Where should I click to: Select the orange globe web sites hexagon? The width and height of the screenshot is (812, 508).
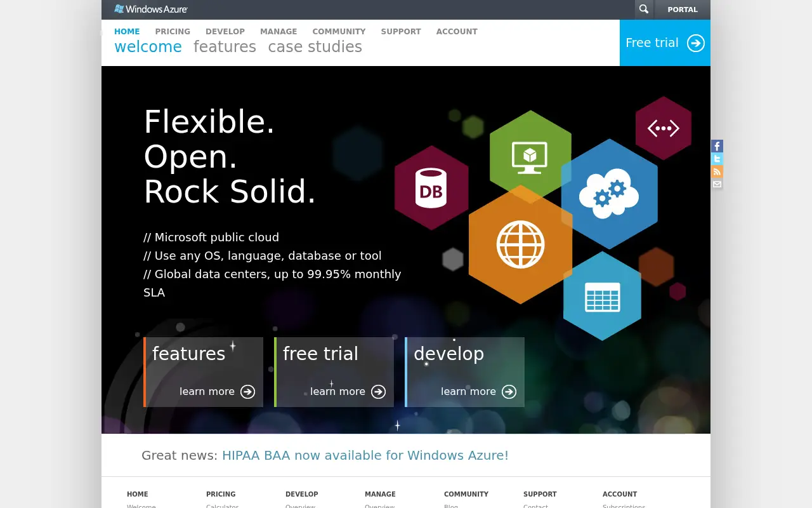click(x=520, y=244)
